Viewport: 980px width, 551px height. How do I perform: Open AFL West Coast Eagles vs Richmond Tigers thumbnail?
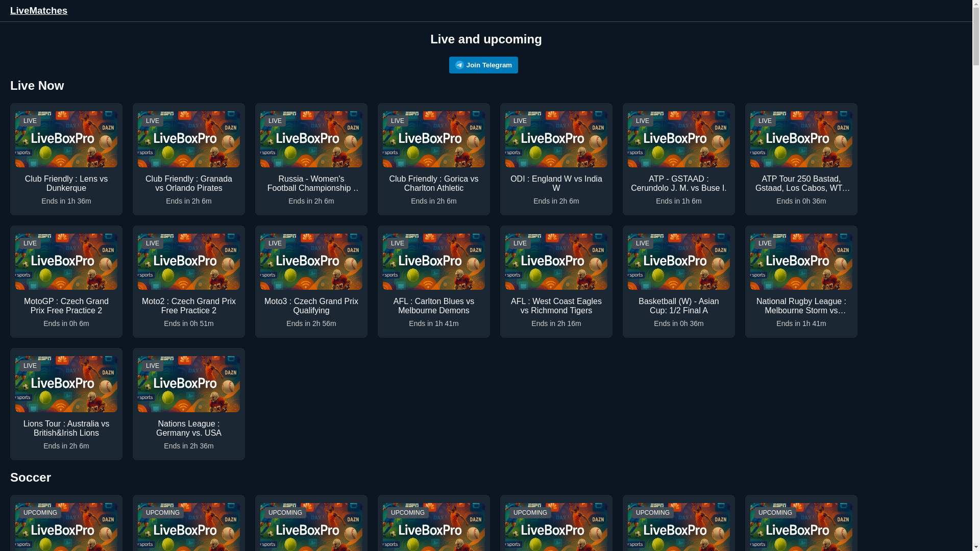tap(556, 262)
